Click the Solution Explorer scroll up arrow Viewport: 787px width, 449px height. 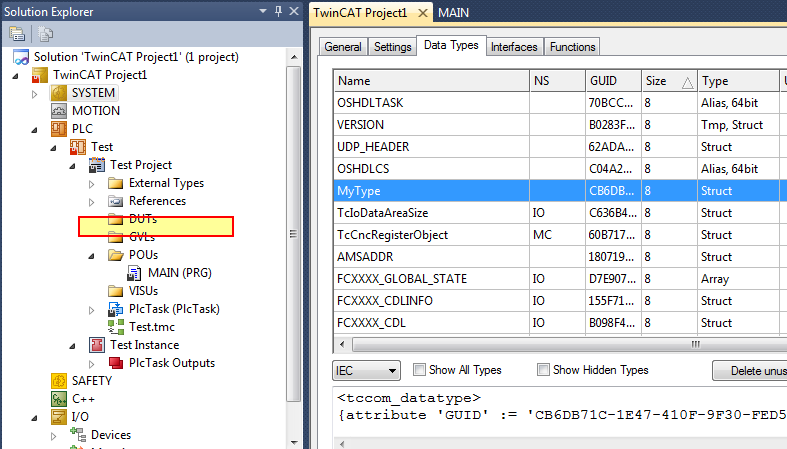294,57
